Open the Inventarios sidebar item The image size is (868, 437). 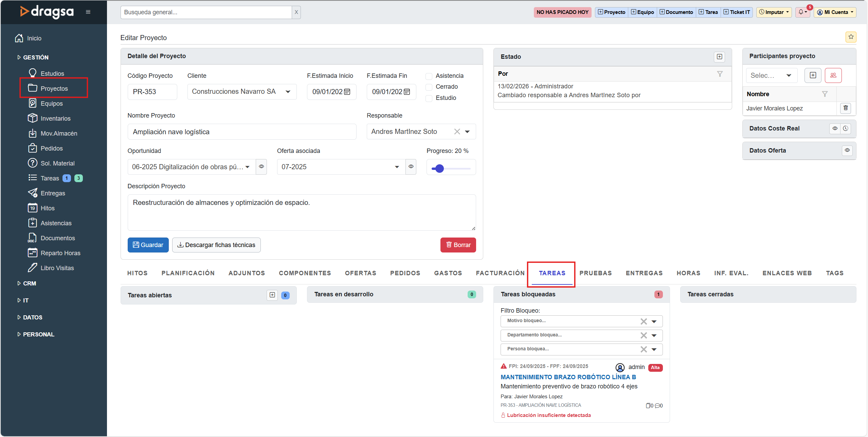55,119
